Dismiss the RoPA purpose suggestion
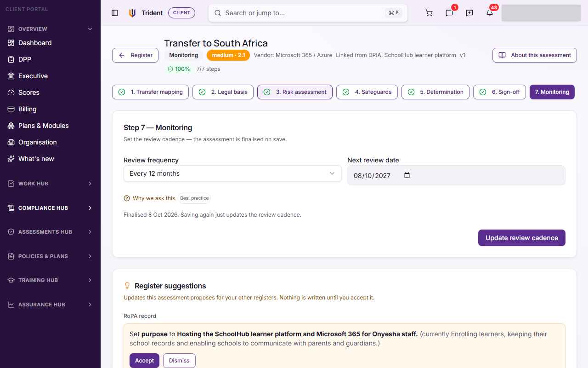 coord(179,361)
